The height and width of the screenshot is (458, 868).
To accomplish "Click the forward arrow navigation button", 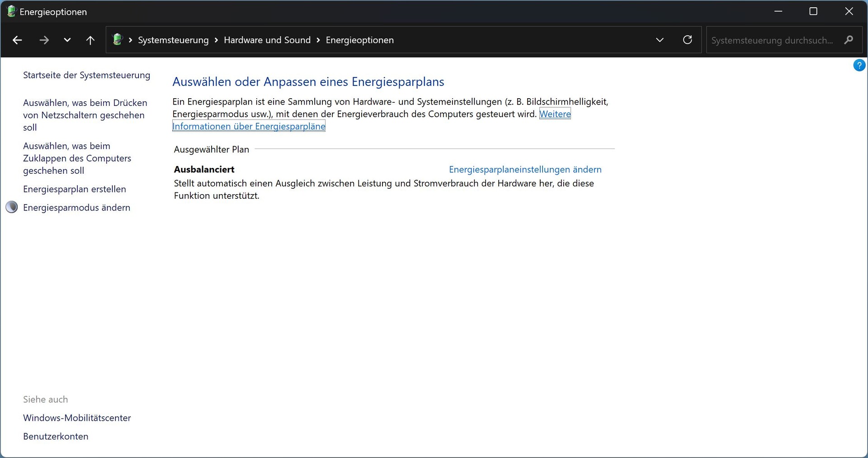I will [44, 40].
